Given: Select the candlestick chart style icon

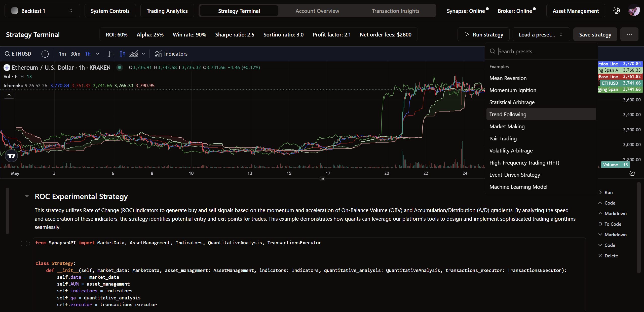Looking at the screenshot, I should [123, 54].
